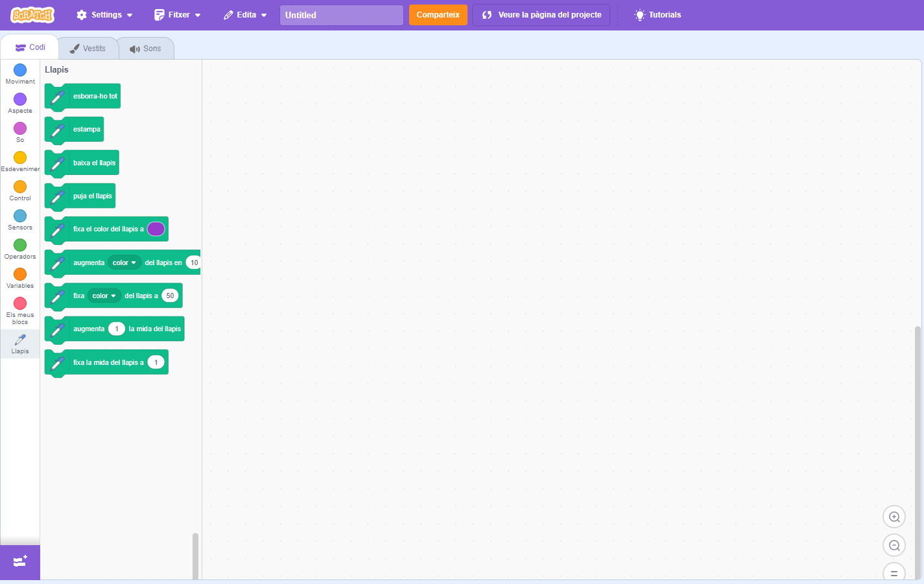The width and height of the screenshot is (924, 584).
Task: Click the Untitled project name field
Action: pyautogui.click(x=341, y=15)
